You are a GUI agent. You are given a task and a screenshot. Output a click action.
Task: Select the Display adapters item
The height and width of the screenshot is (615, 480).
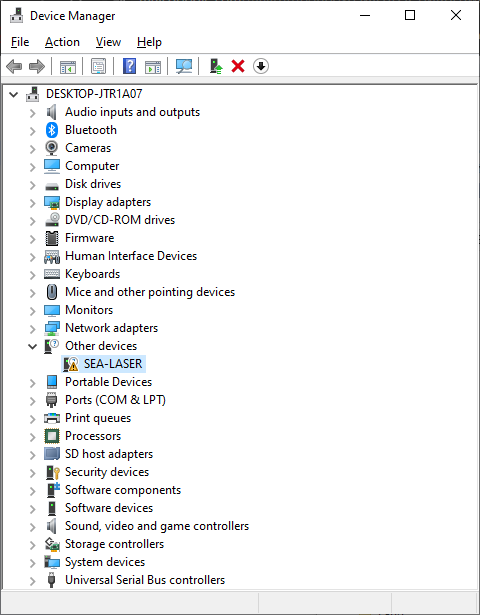point(108,202)
